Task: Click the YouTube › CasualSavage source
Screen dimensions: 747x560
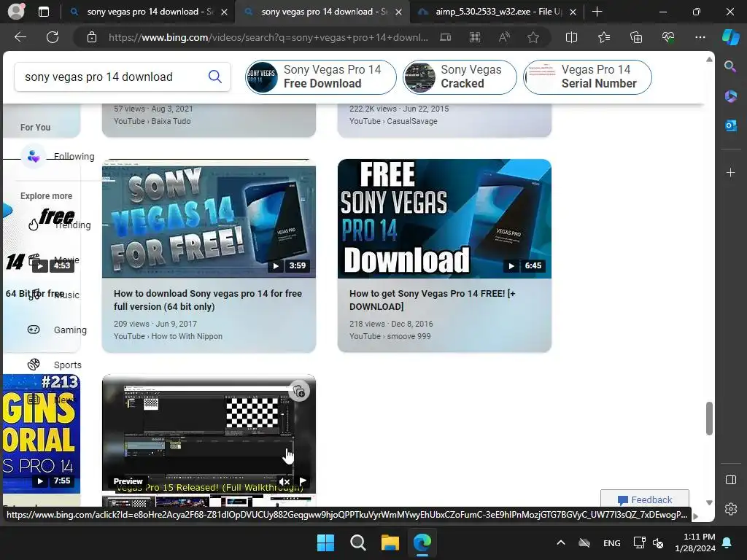Action: point(393,121)
